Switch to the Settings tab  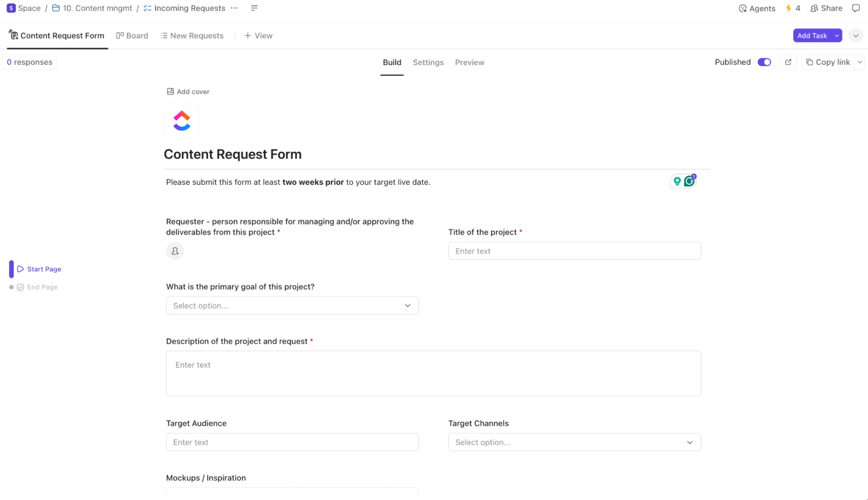(428, 62)
